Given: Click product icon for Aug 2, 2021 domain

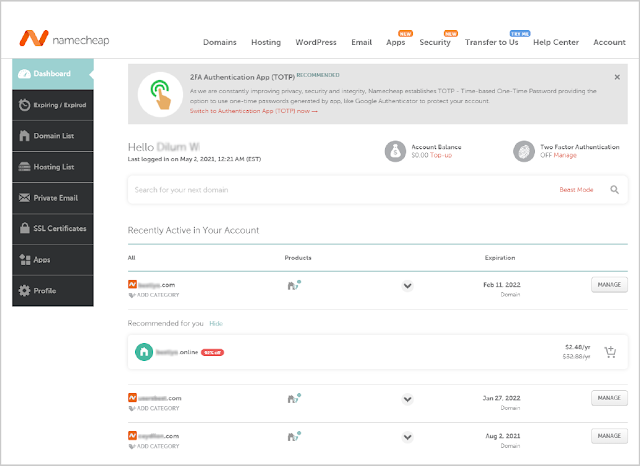Looking at the screenshot, I should (294, 436).
